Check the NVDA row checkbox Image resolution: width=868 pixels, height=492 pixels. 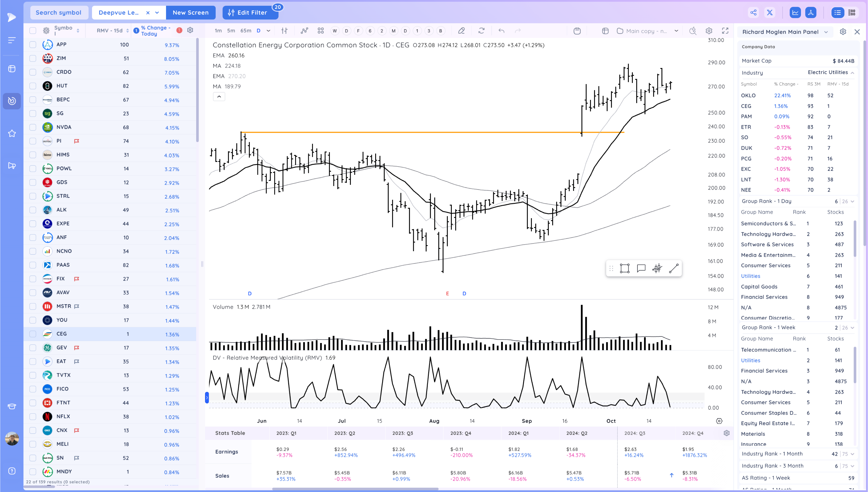(33, 127)
